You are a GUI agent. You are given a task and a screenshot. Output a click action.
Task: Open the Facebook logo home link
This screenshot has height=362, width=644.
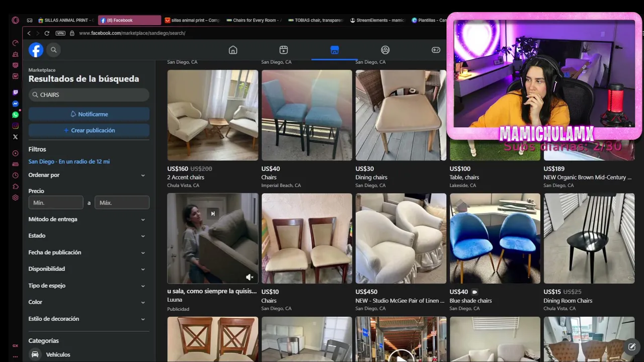click(36, 50)
